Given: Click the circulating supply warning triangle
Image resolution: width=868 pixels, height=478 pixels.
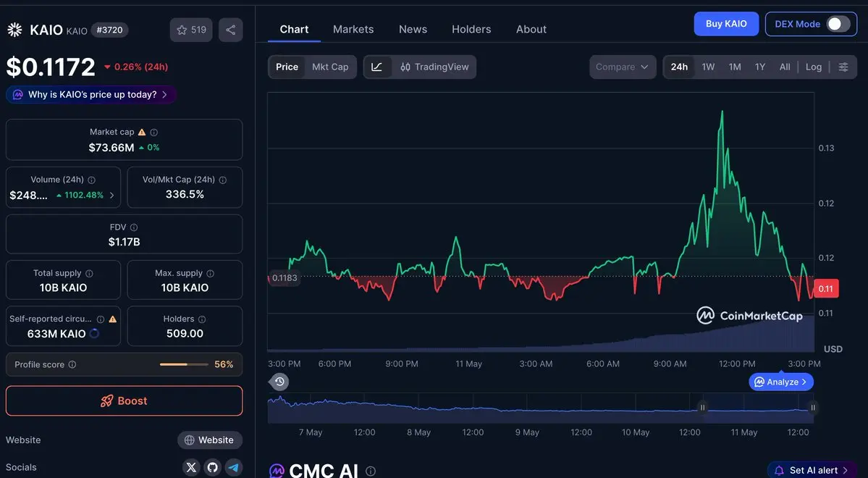Looking at the screenshot, I should point(113,319).
